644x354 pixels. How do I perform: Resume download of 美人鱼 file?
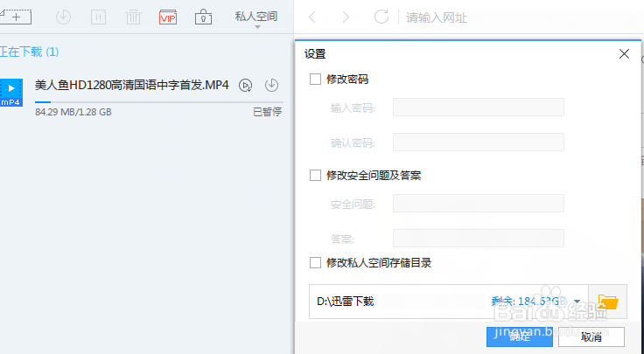click(271, 85)
